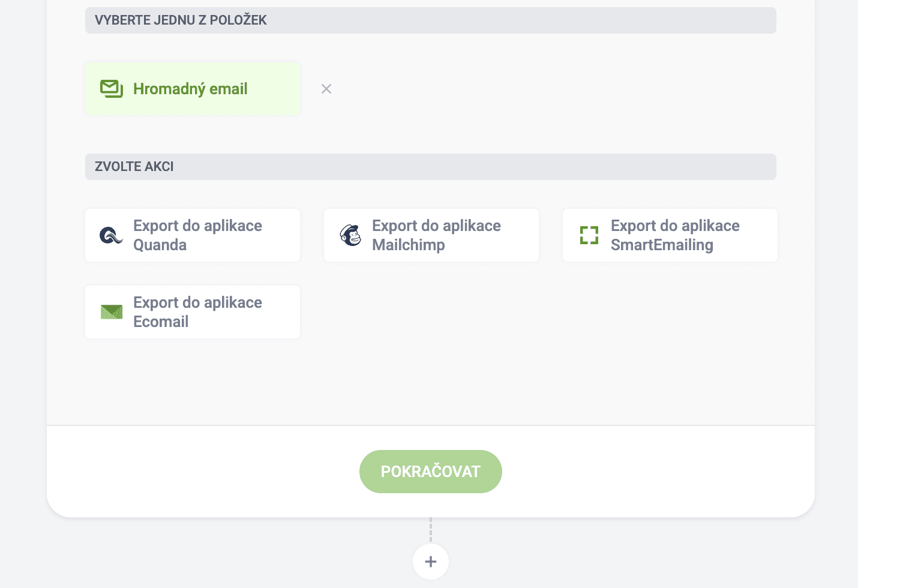Click the Quanda logo icon
900x588 pixels.
click(x=111, y=235)
